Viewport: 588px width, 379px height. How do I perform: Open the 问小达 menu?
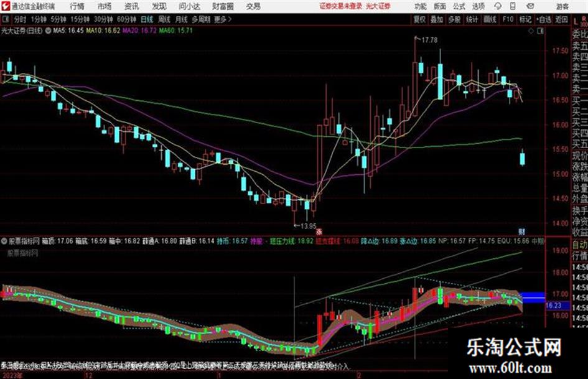(x=189, y=6)
